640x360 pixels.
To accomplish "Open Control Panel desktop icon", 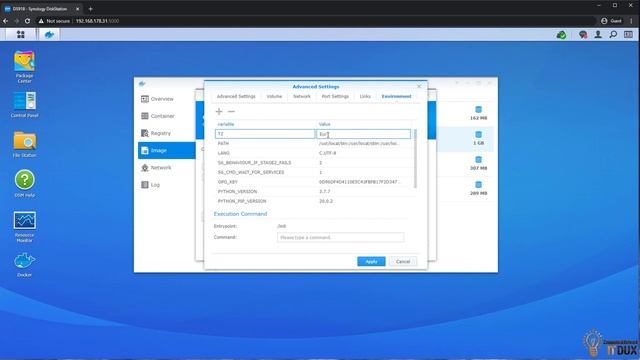I will click(x=24, y=104).
